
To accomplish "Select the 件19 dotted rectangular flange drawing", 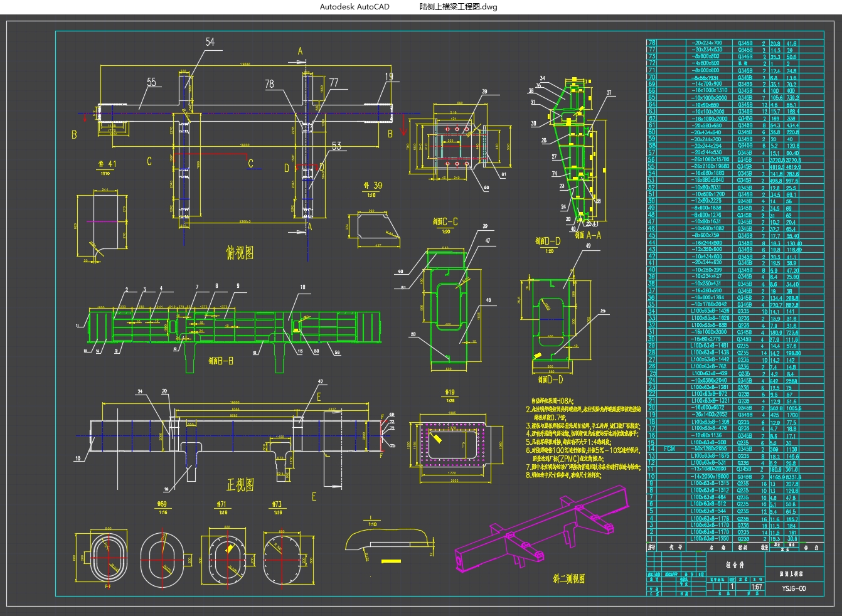I will (452, 444).
